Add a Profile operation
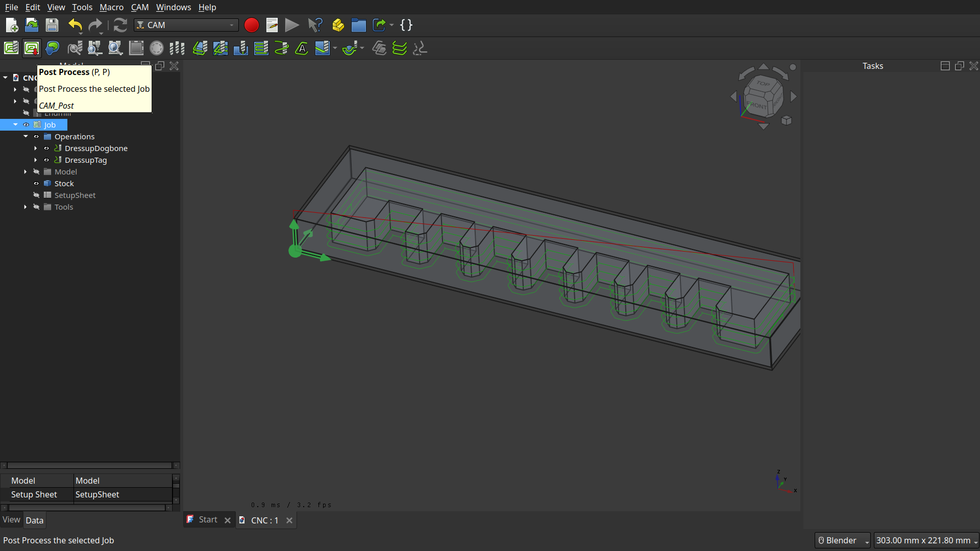The width and height of the screenshot is (980, 551). 200,48
